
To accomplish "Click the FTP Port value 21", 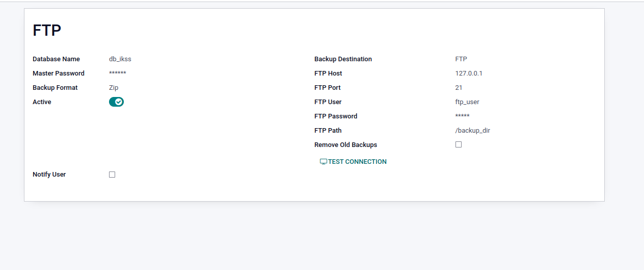I will 459,88.
